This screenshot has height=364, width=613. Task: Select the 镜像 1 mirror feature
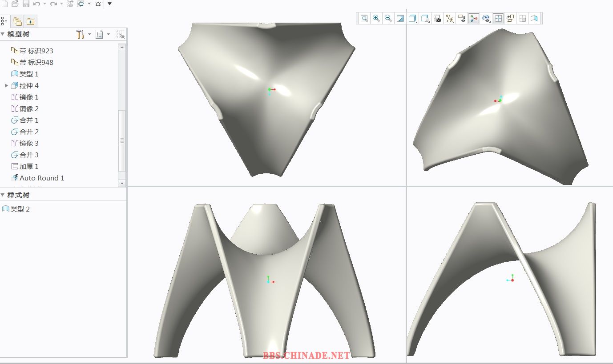coord(25,97)
